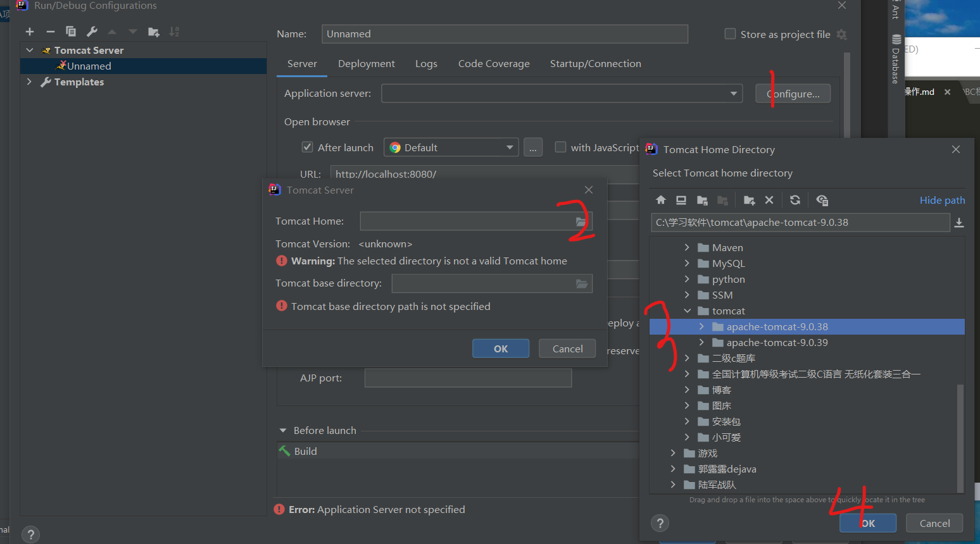Select apache-tomcat-9.0.38 folder in tree
This screenshot has width=980, height=544.
(x=807, y=326)
